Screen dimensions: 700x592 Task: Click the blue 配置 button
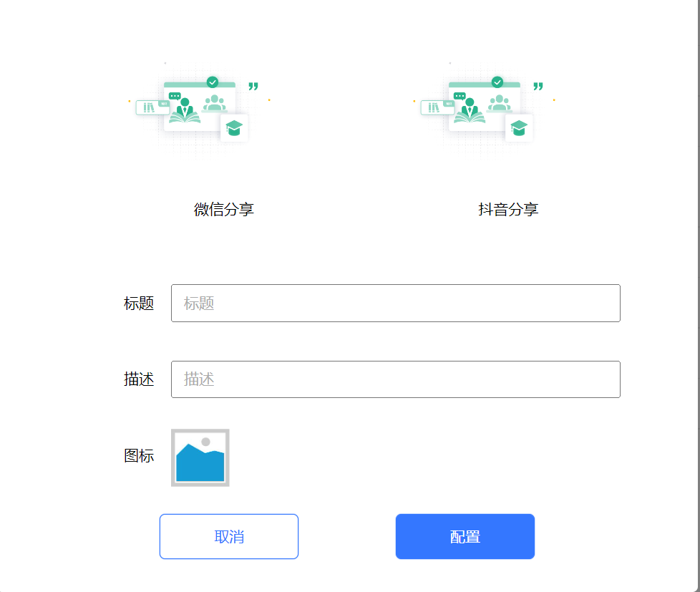465,536
